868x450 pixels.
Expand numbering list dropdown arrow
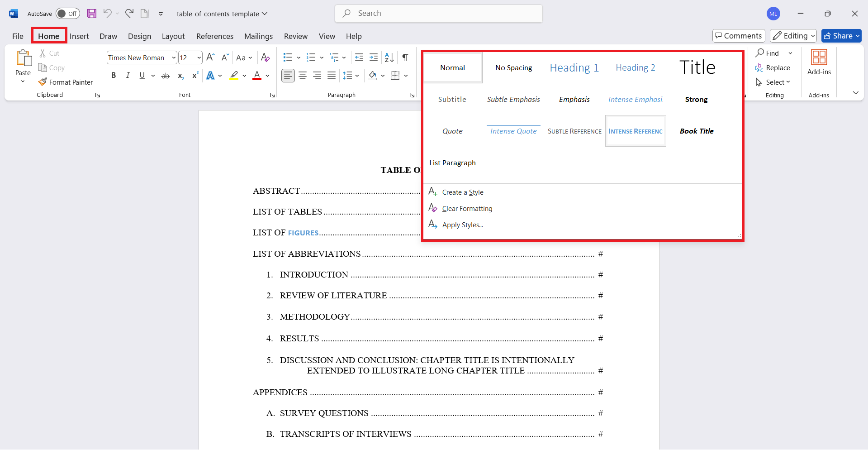(x=322, y=58)
